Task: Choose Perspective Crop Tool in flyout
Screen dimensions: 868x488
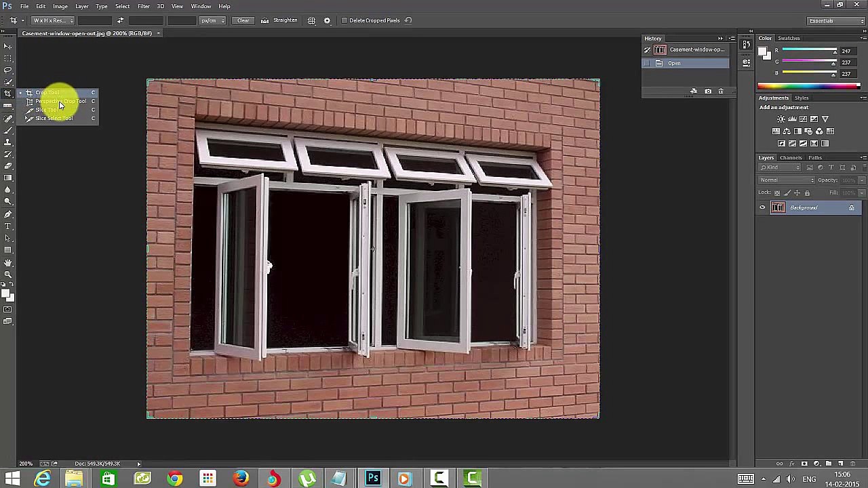Action: [x=58, y=101]
